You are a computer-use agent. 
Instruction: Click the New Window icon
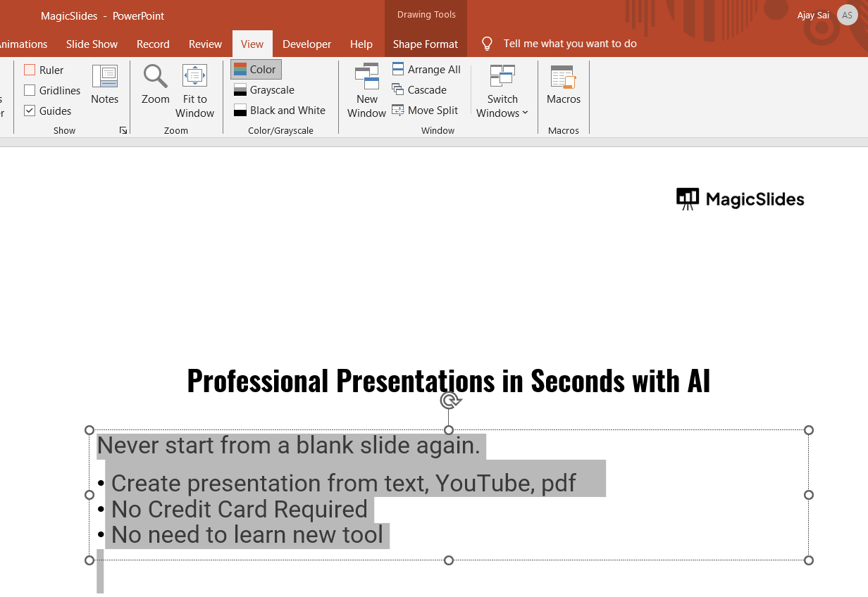(x=366, y=76)
